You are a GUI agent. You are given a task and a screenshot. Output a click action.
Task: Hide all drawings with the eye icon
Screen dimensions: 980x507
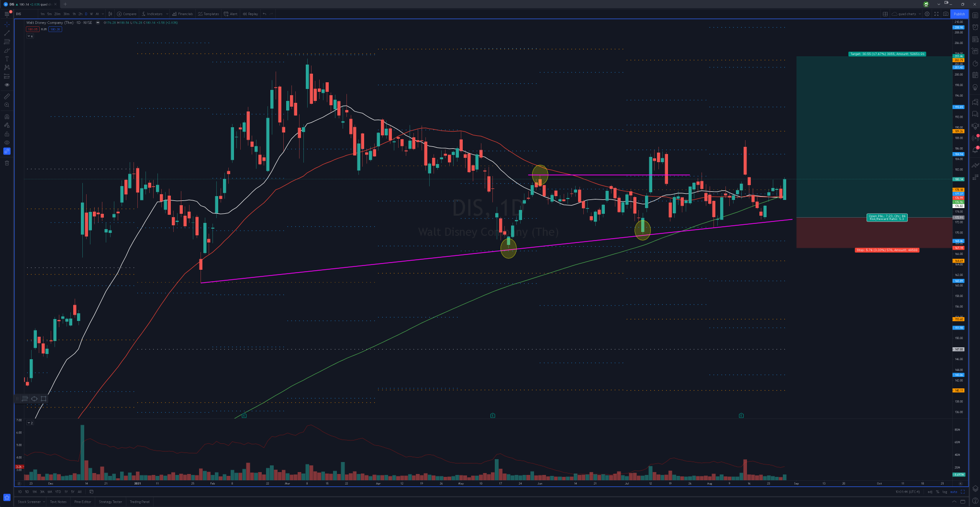[7, 143]
